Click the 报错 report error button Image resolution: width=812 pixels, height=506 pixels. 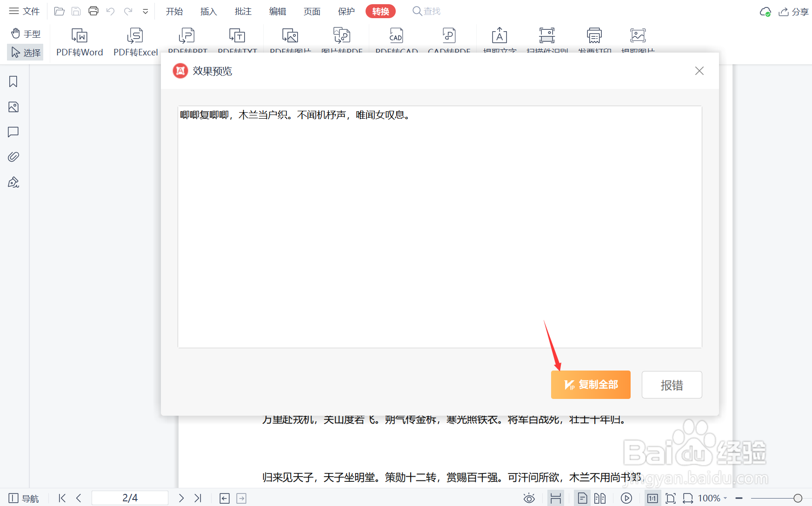coord(672,385)
